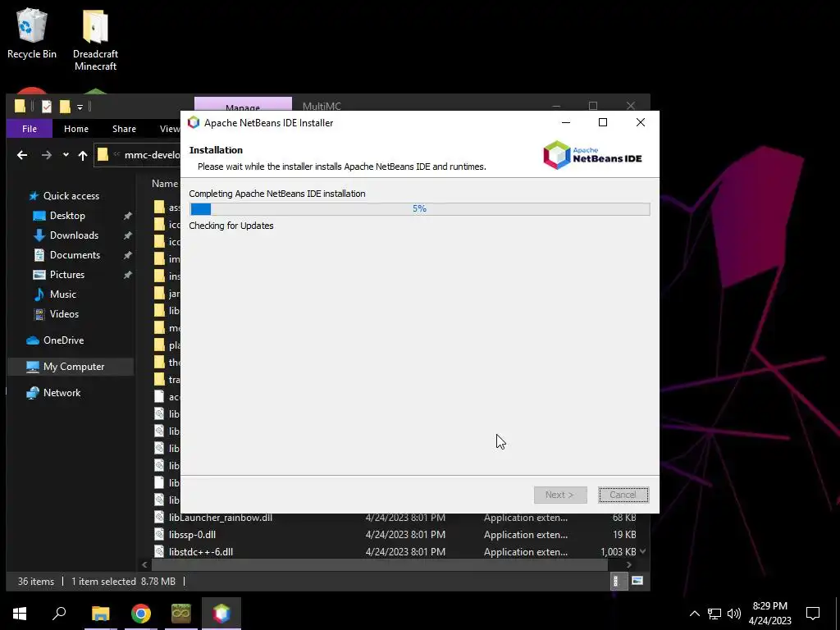
Task: Open MultiMC from taskbar
Action: [181, 614]
